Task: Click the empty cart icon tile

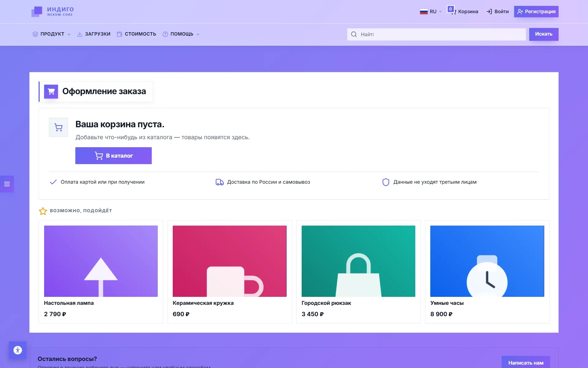Action: (58, 127)
